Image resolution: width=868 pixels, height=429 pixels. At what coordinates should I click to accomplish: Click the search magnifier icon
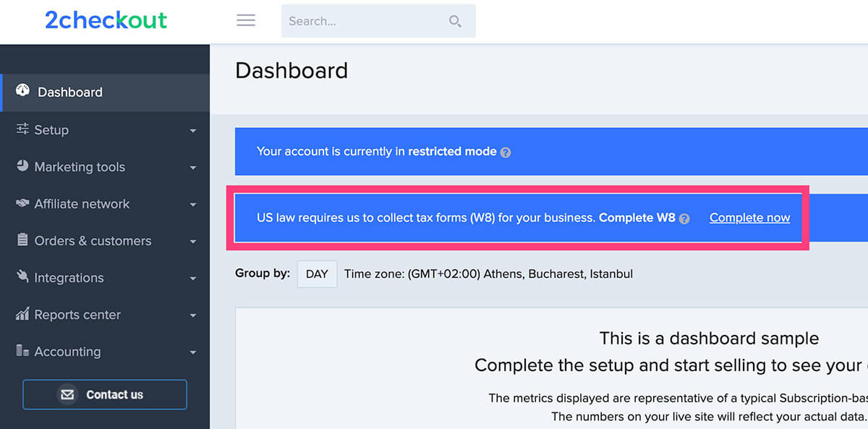pyautogui.click(x=455, y=21)
